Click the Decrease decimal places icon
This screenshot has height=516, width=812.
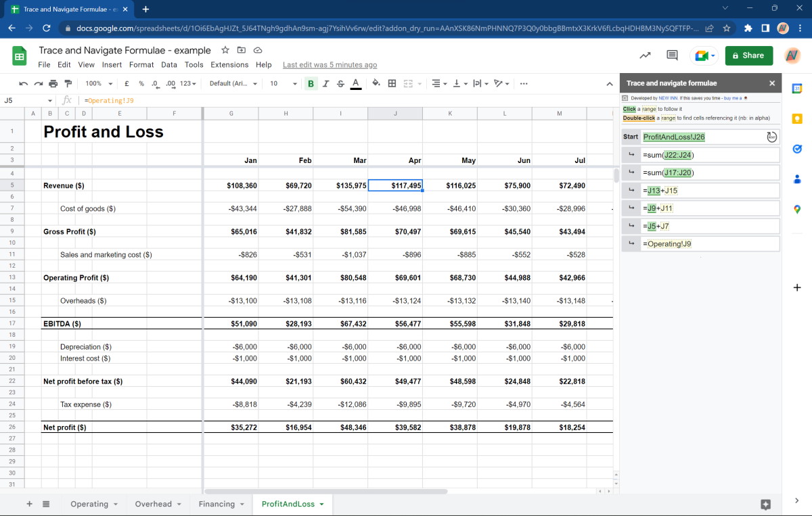[x=155, y=83]
